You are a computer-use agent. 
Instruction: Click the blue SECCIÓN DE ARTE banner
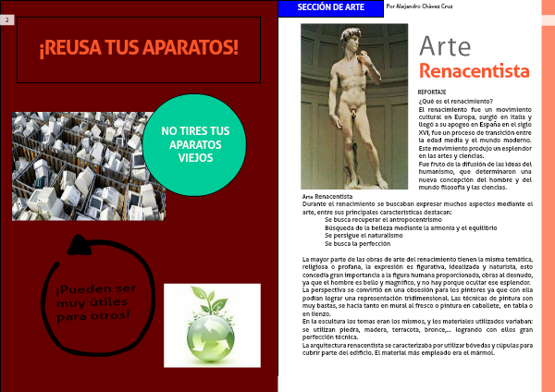(330, 8)
